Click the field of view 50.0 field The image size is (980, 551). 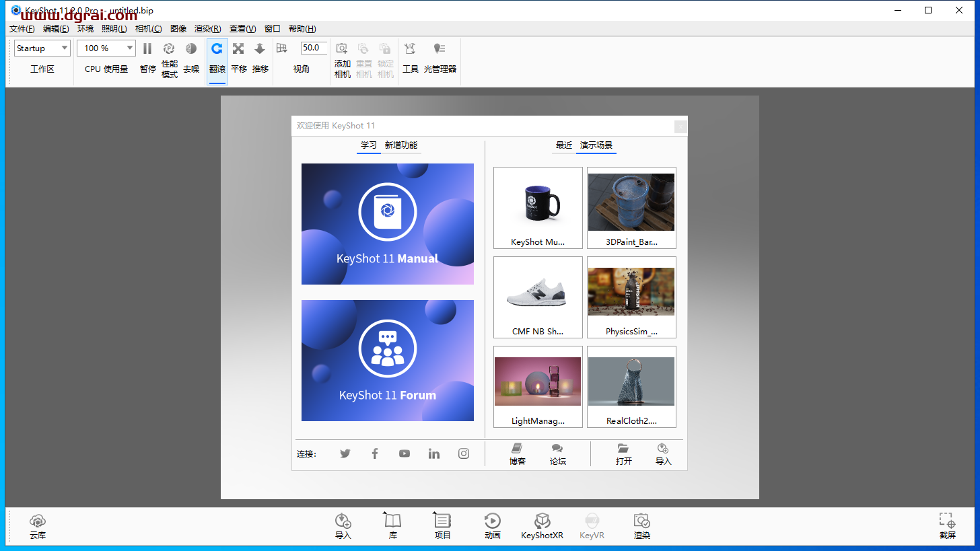click(x=313, y=48)
